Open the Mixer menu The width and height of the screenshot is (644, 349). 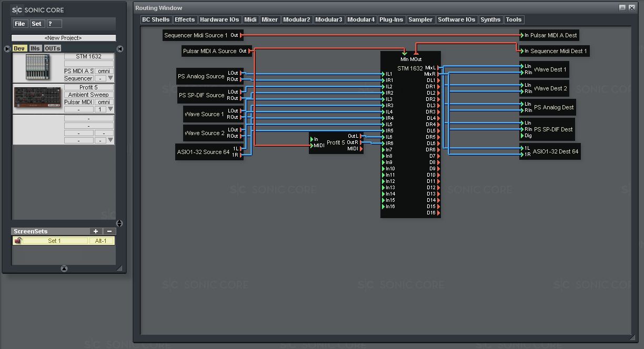click(x=270, y=19)
